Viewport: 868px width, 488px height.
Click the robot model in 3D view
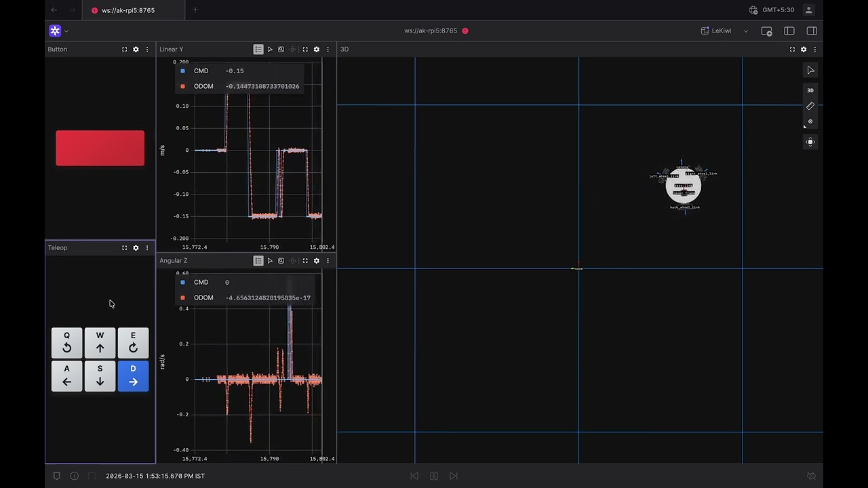point(684,186)
